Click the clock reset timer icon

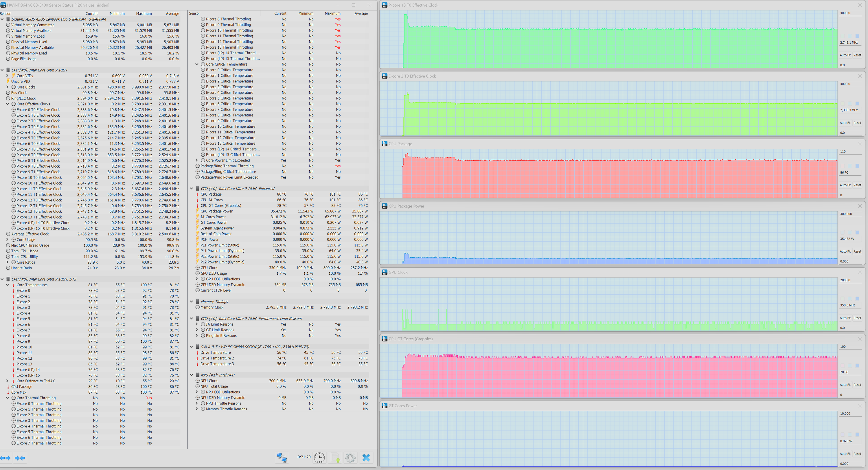coord(319,458)
